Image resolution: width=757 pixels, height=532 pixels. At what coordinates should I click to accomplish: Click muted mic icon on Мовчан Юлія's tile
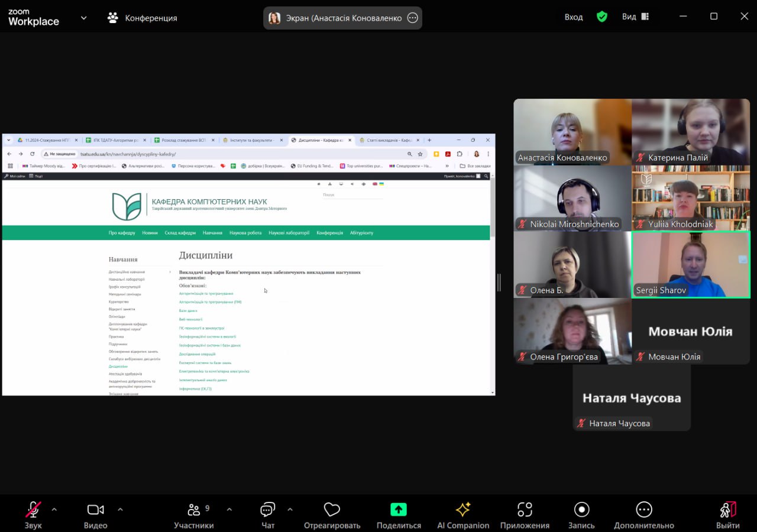[x=640, y=356]
